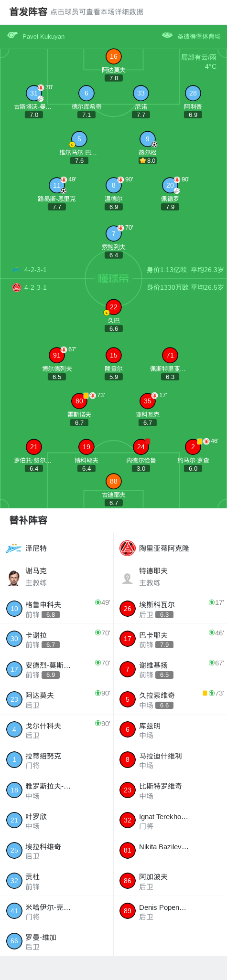Open substitute 格鲁申科夫 number 10 row

point(57,609)
